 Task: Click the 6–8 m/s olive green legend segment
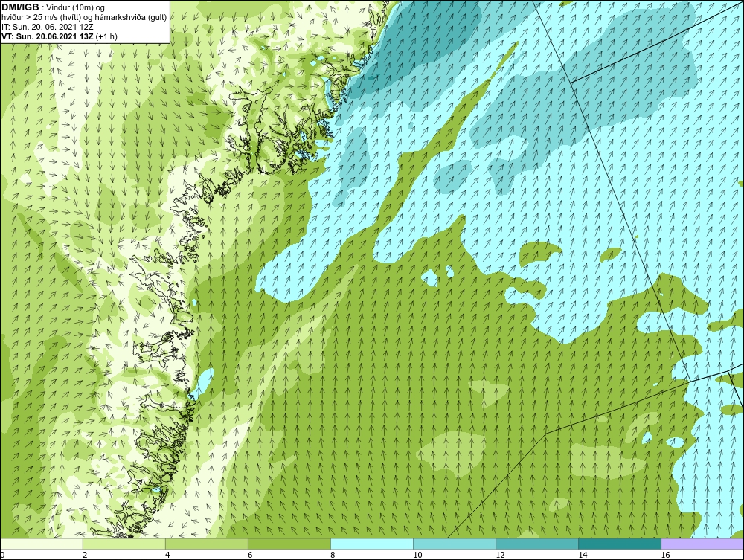point(289,544)
